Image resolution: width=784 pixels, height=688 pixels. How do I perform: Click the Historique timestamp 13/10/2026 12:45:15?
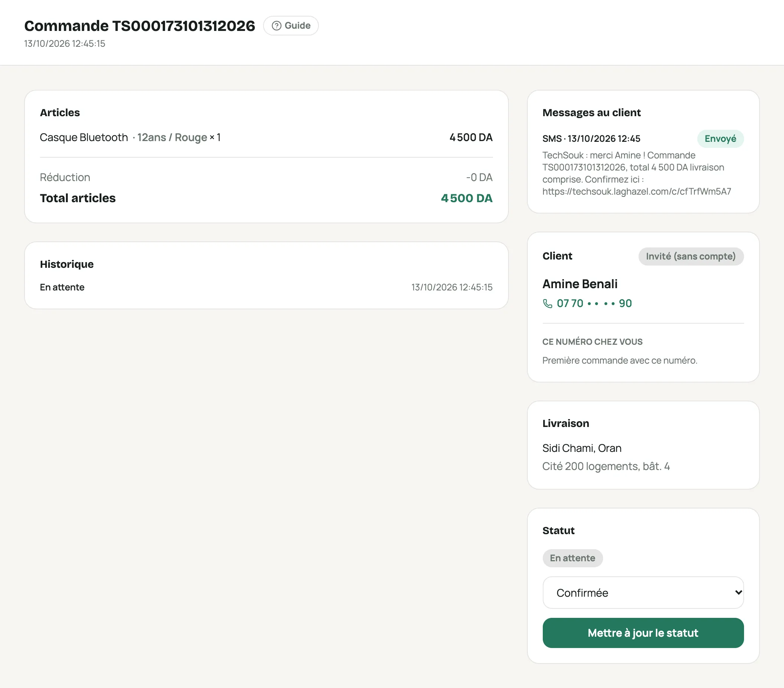tap(452, 287)
